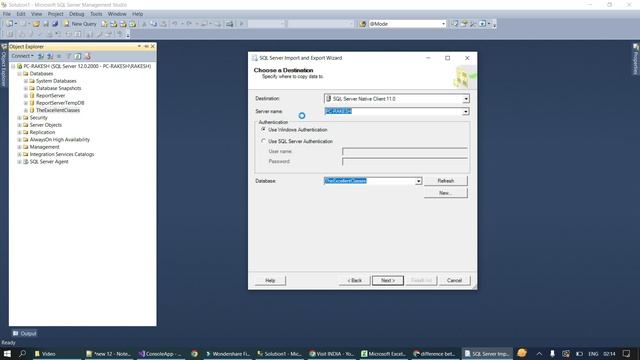This screenshot has height=360, width=640.
Task: Open the Destination dropdown in wizard
Action: (466, 99)
